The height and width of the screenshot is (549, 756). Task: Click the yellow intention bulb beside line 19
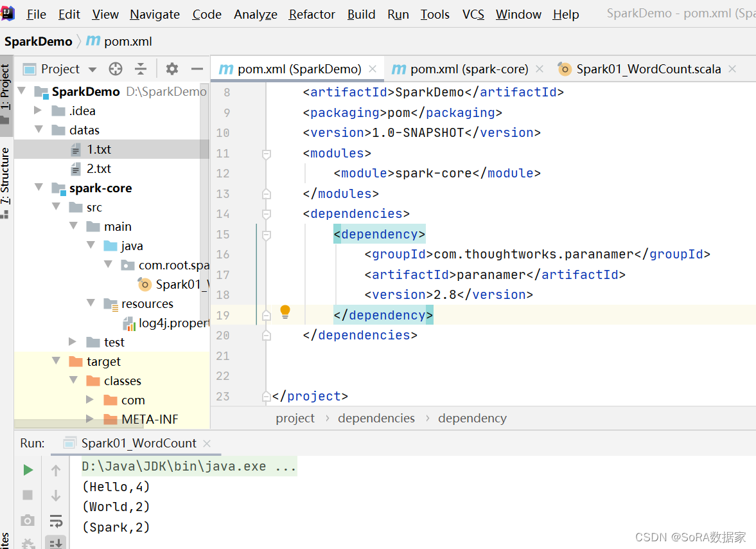point(285,312)
